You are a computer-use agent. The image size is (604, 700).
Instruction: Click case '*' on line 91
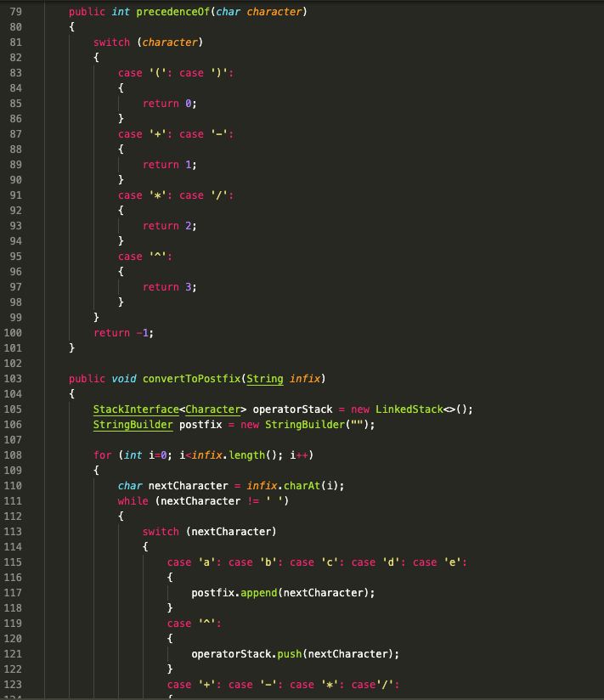[x=145, y=195]
